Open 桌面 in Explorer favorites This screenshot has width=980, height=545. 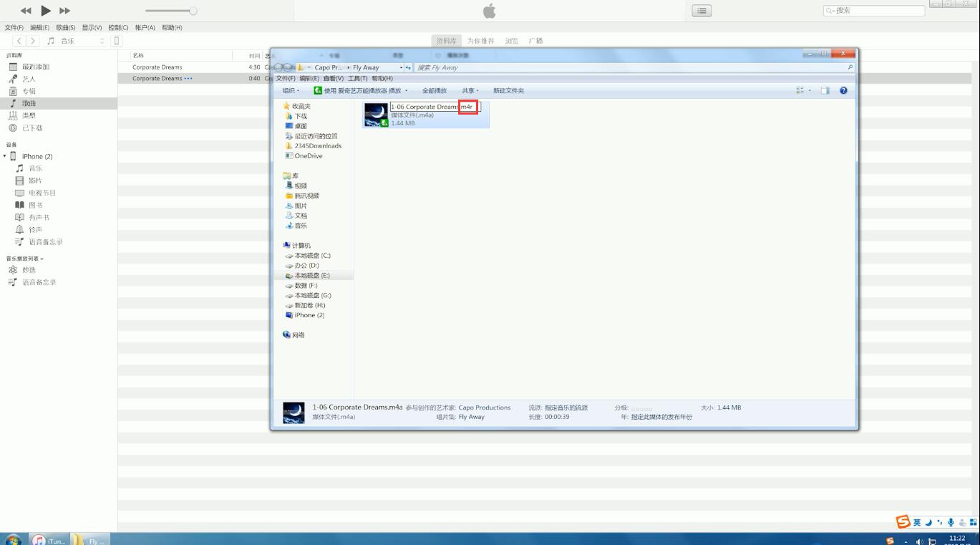pyautogui.click(x=301, y=126)
